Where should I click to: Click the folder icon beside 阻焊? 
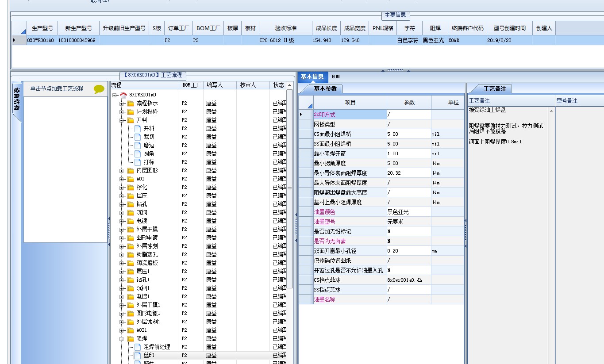pyautogui.click(x=131, y=339)
